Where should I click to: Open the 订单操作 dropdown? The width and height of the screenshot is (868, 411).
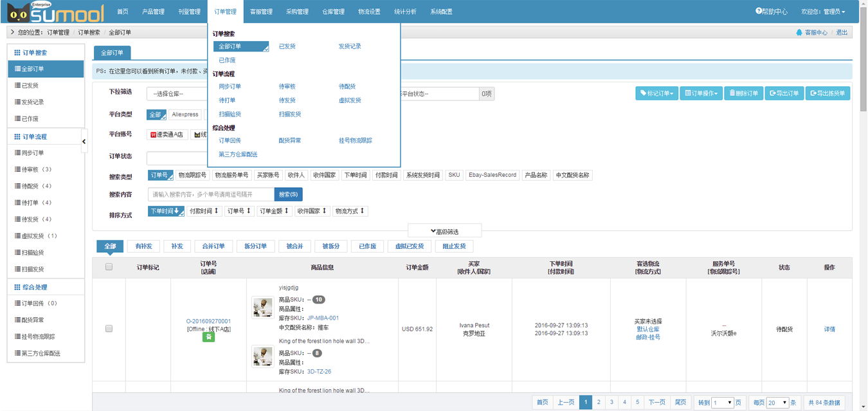(700, 93)
